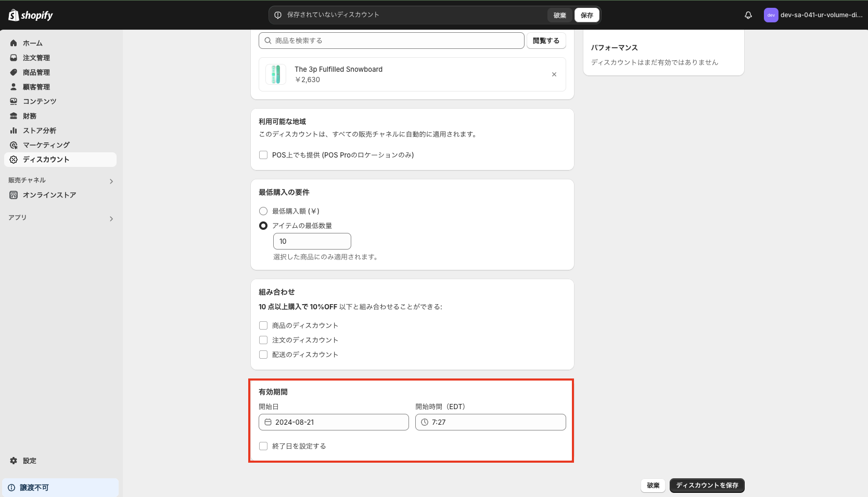Click the calendar icon in 開始日 field
This screenshot has width=868, height=497.
[268, 422]
